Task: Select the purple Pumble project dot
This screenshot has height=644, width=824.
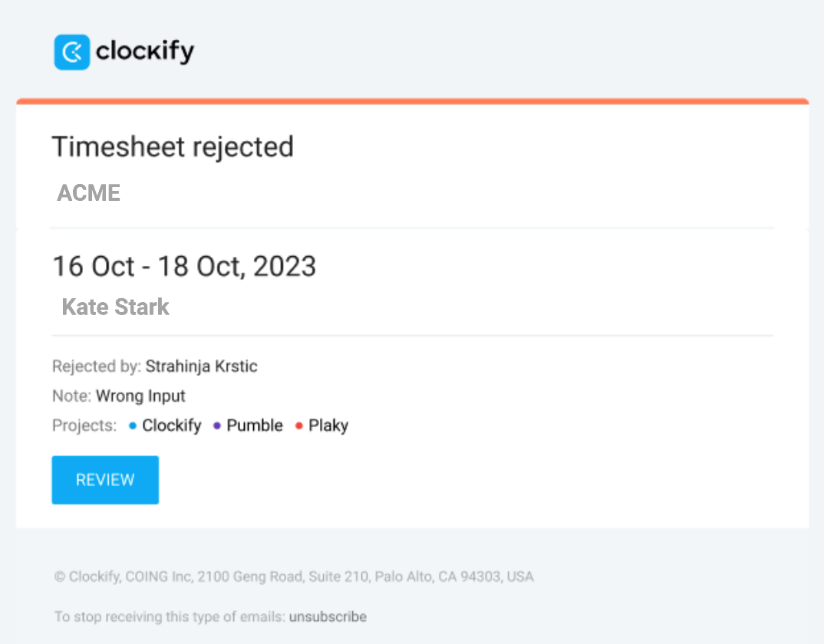Action: pos(217,425)
